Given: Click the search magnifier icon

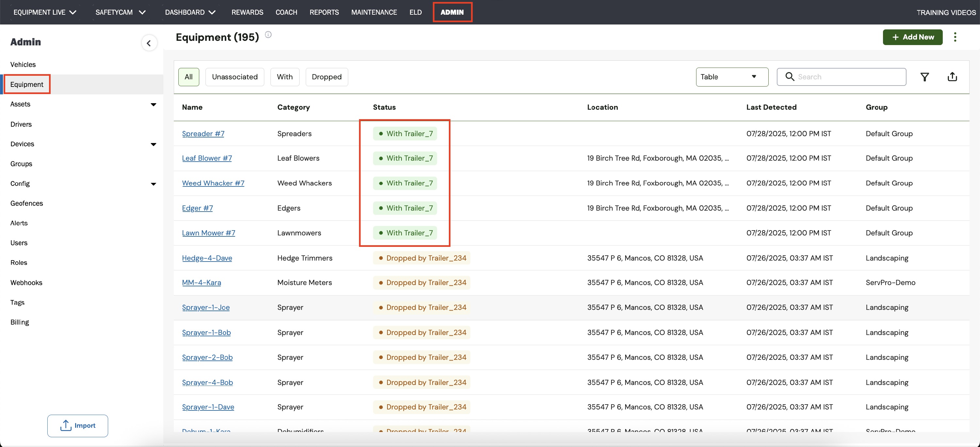Looking at the screenshot, I should pyautogui.click(x=790, y=77).
